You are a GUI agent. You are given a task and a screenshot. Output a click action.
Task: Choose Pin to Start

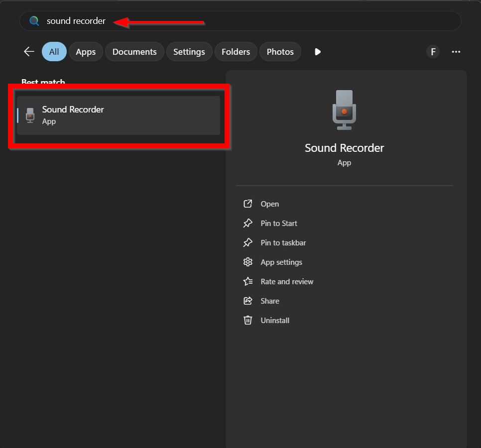click(279, 223)
